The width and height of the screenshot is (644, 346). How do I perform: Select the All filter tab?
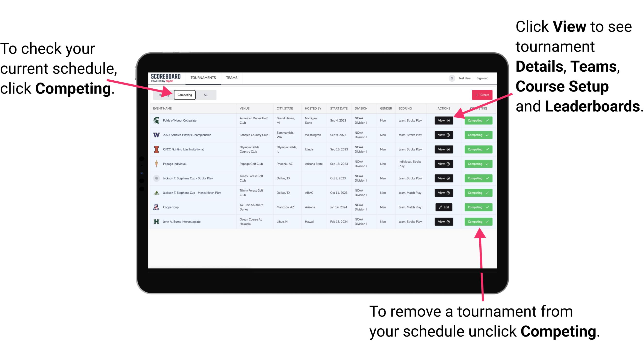coord(205,95)
